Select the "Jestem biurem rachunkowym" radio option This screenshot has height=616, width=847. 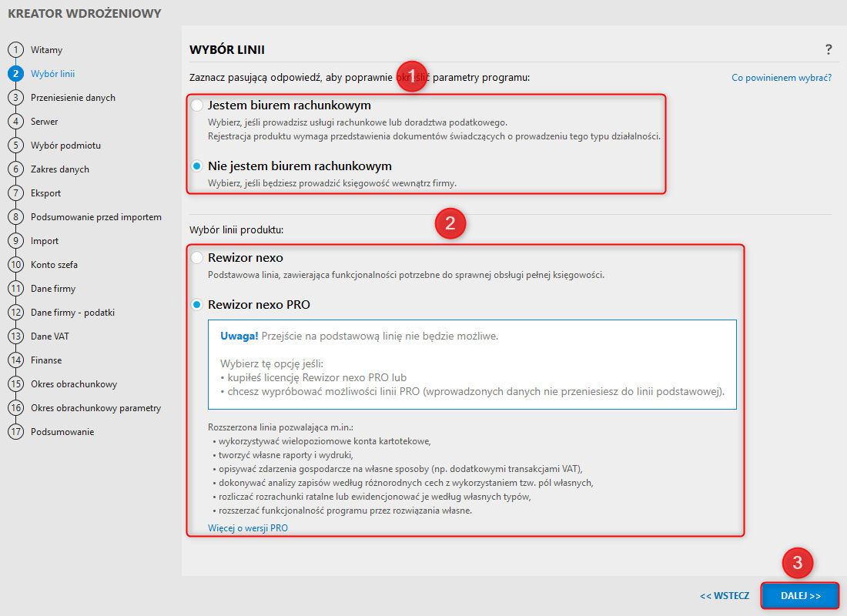[197, 105]
